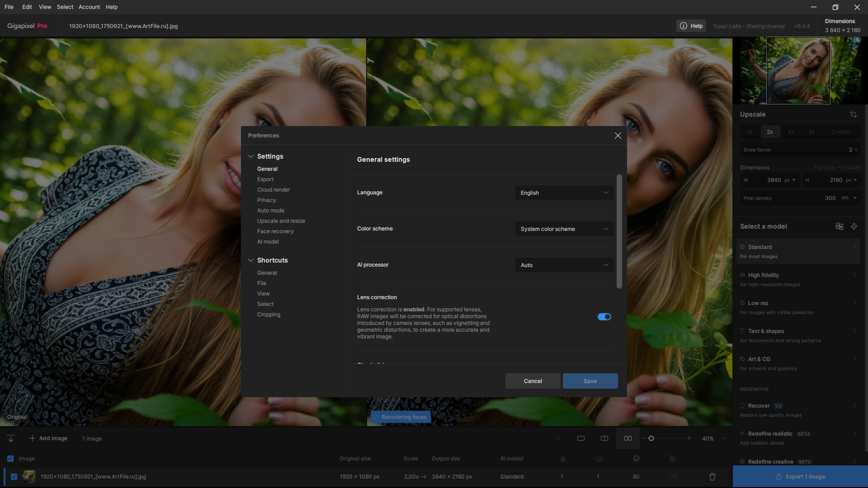
Task: Open the Language dropdown
Action: coord(564,193)
